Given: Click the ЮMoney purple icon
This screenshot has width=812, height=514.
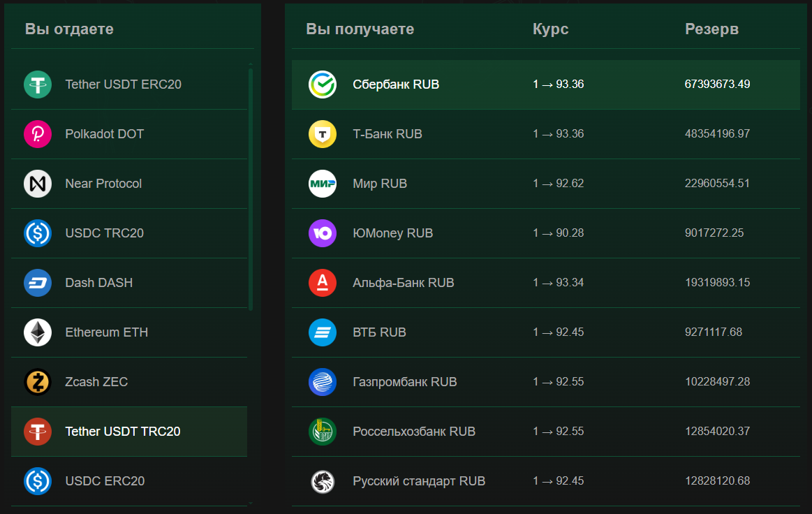Looking at the screenshot, I should click(323, 233).
